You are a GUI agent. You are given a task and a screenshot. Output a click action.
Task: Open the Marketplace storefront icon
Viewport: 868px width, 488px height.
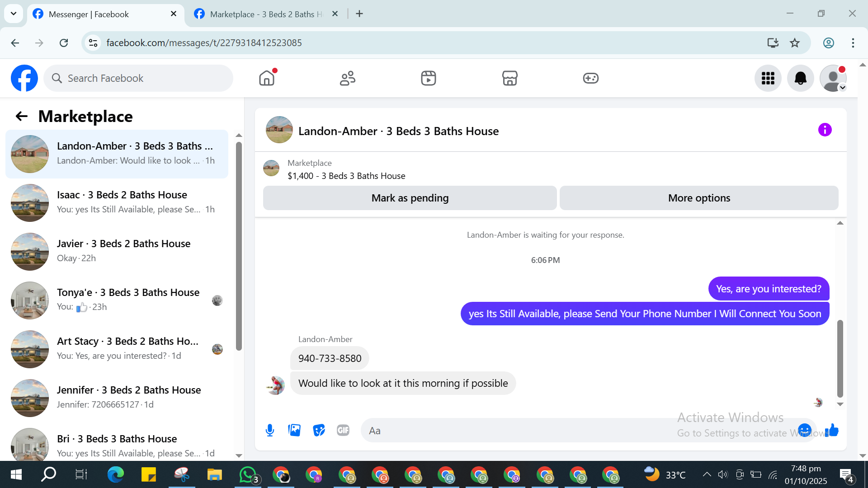pos(509,78)
